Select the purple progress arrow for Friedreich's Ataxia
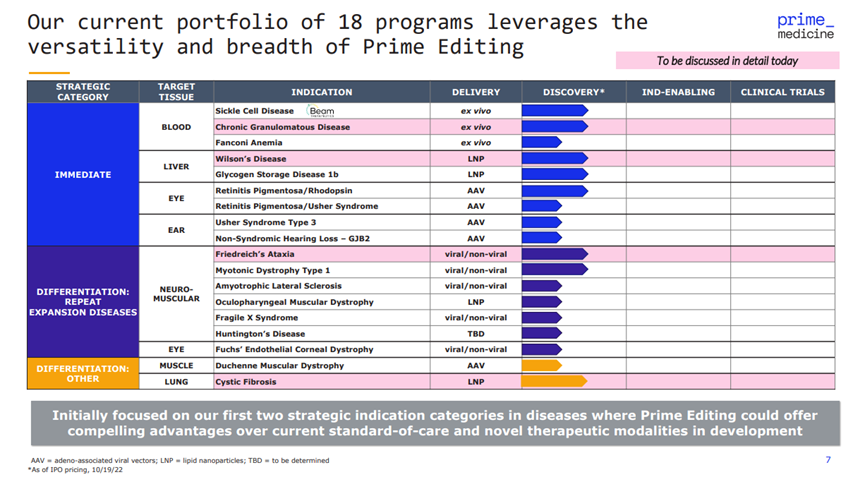Screen dimensions: 865x477 point(554,254)
